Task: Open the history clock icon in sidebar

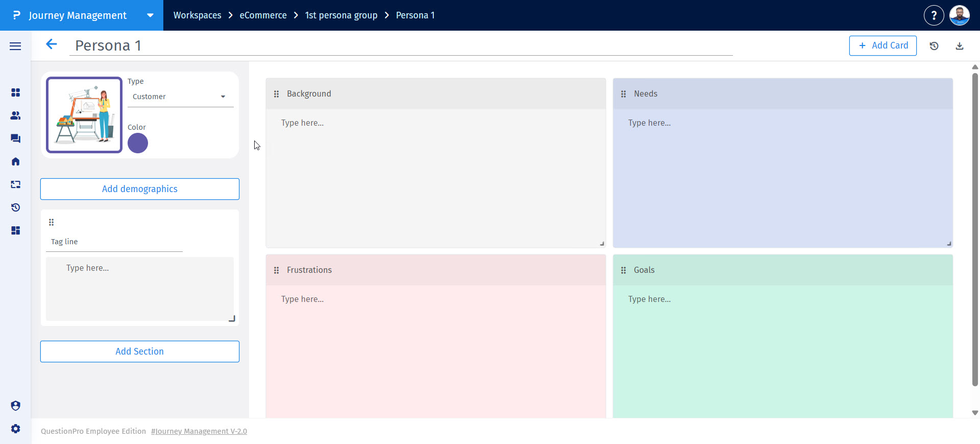Action: click(x=16, y=207)
